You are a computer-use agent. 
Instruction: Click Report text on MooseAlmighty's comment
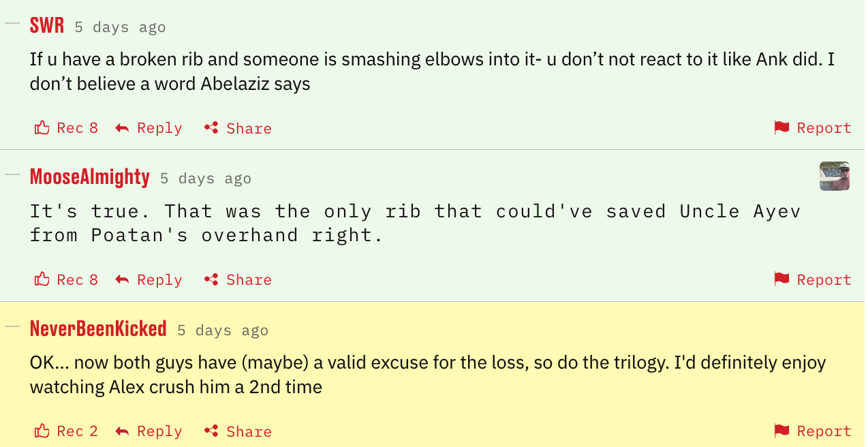(824, 279)
